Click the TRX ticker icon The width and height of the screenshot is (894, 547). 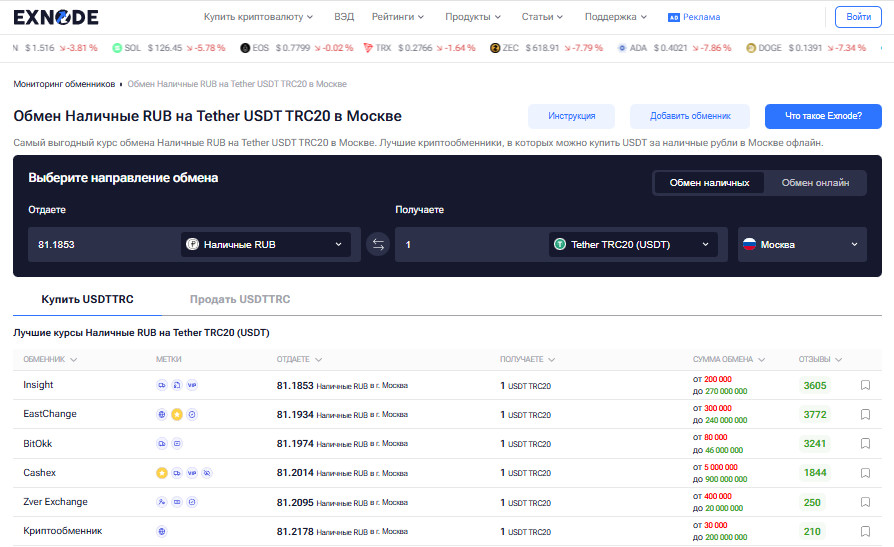click(x=368, y=48)
